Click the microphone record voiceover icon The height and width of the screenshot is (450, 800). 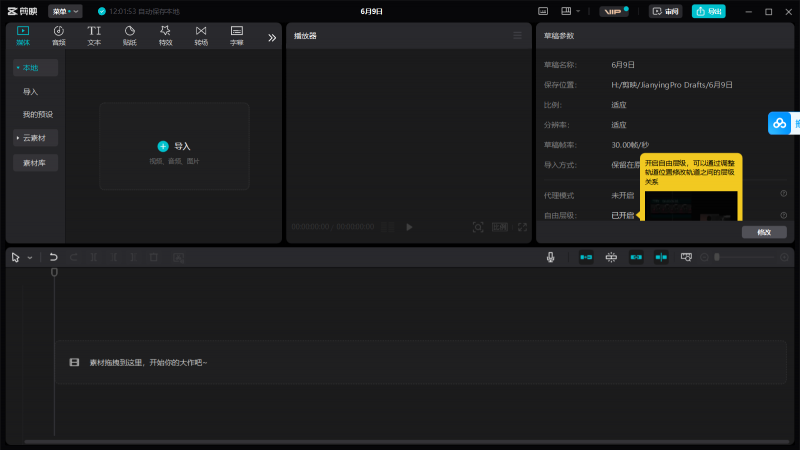[x=550, y=257]
